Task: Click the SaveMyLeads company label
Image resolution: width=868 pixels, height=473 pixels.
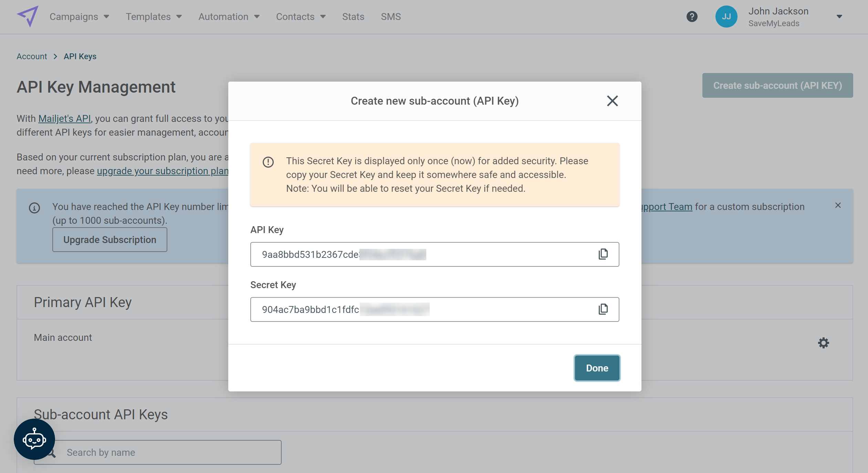Action: pyautogui.click(x=774, y=23)
